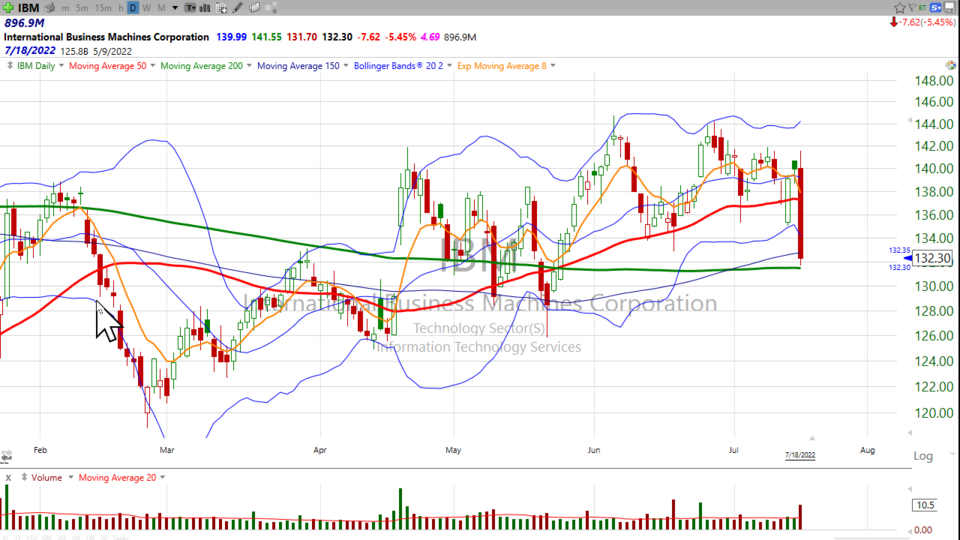Click the Aug label on time axis
This screenshot has height=540, width=960.
coord(867,450)
